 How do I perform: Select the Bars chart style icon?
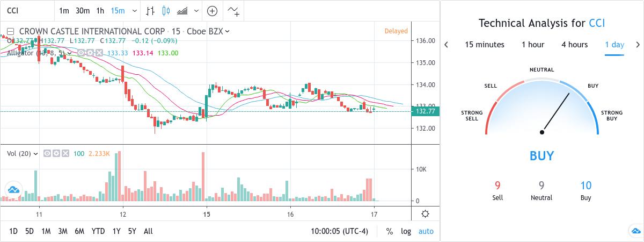click(150, 11)
